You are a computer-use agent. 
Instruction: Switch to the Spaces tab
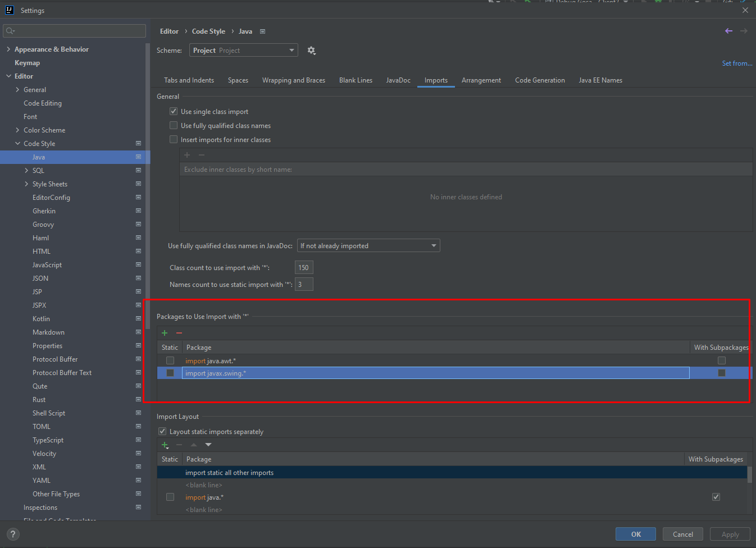[238, 80]
